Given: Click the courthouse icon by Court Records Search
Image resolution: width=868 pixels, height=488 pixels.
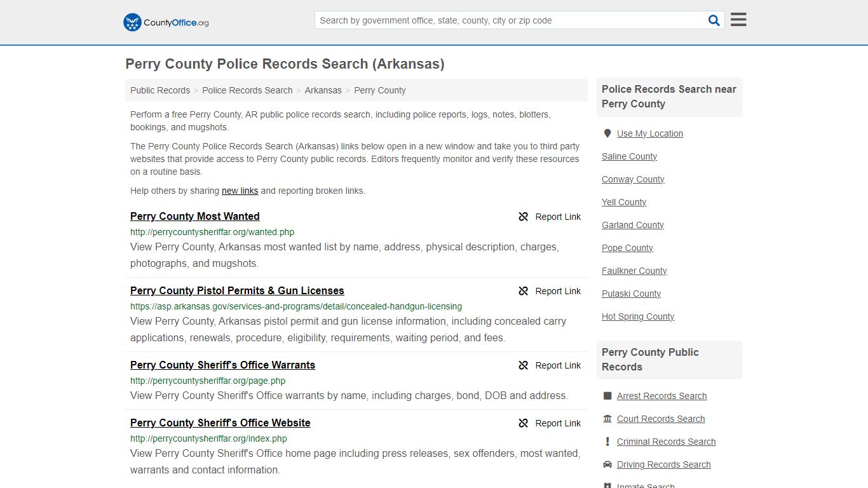Looking at the screenshot, I should click(607, 419).
